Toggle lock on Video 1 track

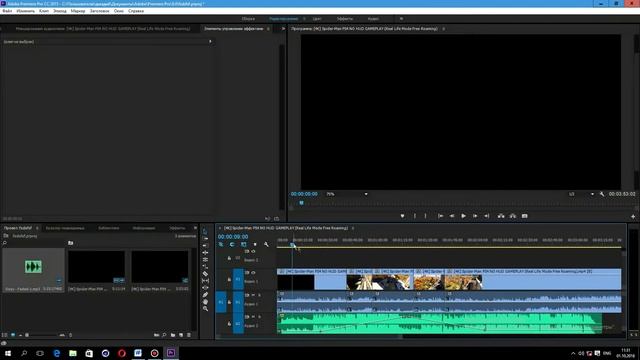pyautogui.click(x=229, y=280)
